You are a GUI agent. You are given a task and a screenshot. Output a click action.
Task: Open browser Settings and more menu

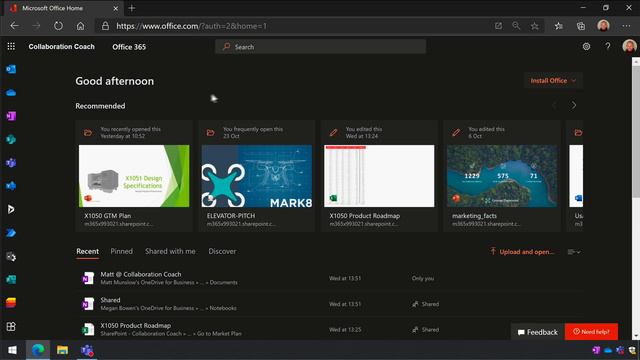click(x=626, y=26)
